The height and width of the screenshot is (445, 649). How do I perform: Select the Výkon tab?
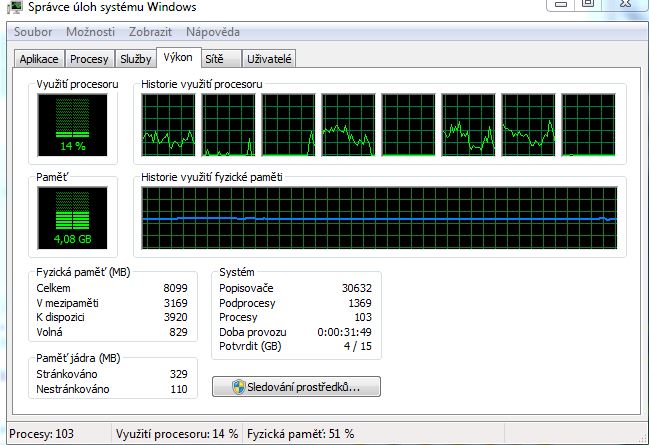point(178,58)
